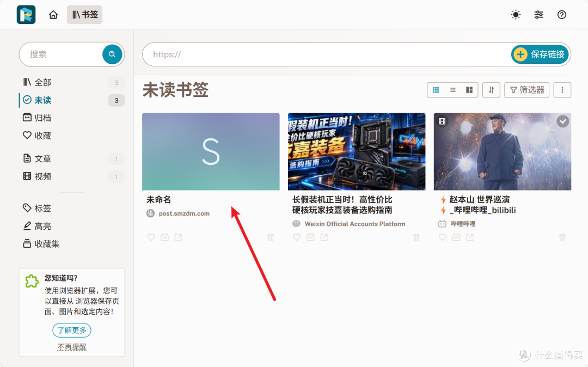Open the sort order menu

[491, 90]
